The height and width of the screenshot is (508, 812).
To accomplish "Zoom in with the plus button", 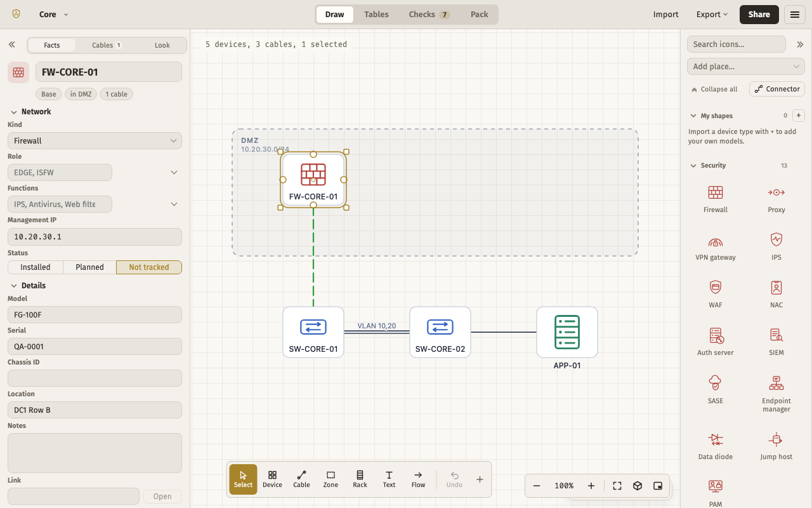I will 591,486.
